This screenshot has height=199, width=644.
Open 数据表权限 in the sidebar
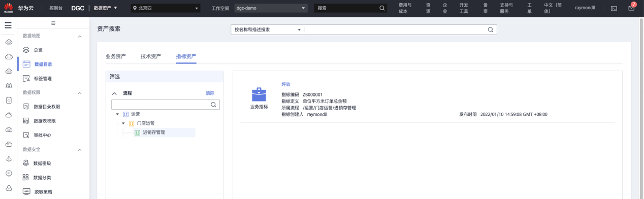(45, 121)
